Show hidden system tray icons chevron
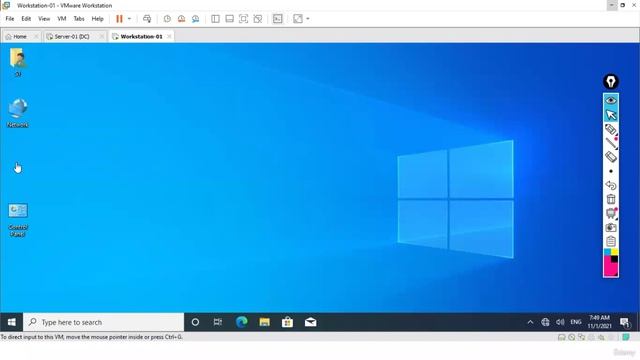The width and height of the screenshot is (640, 360). tap(530, 322)
